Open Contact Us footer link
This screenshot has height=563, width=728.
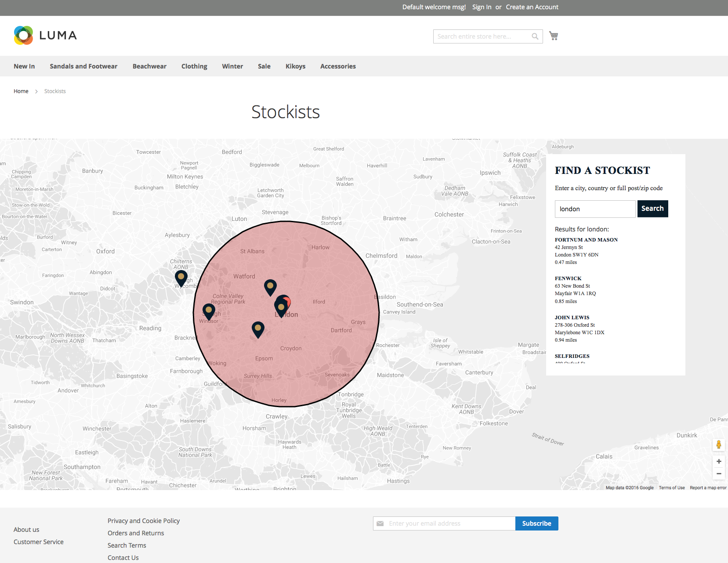pyautogui.click(x=123, y=558)
